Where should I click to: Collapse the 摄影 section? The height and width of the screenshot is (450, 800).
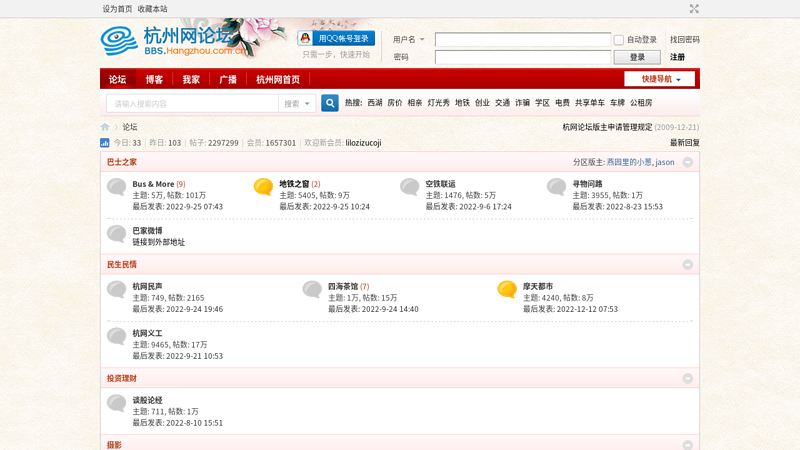688,445
